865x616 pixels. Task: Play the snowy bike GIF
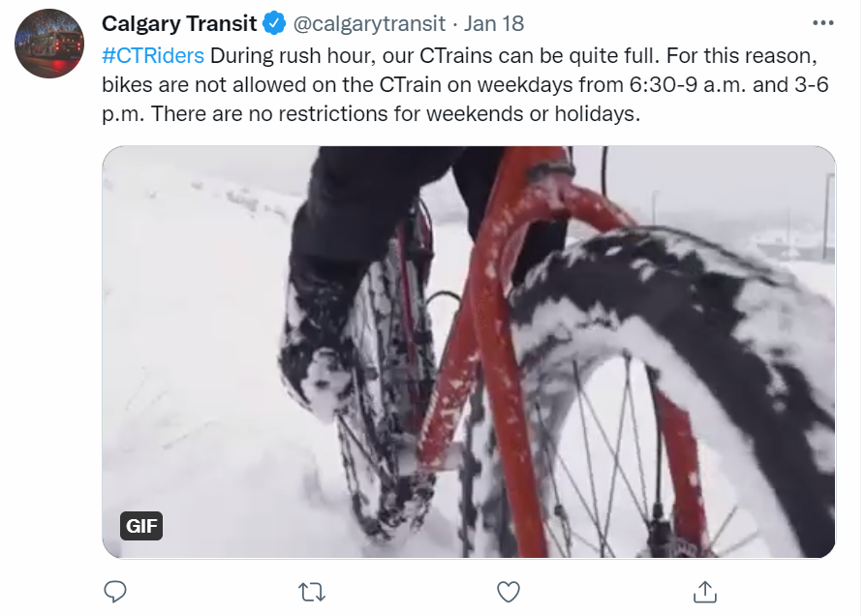click(x=469, y=353)
